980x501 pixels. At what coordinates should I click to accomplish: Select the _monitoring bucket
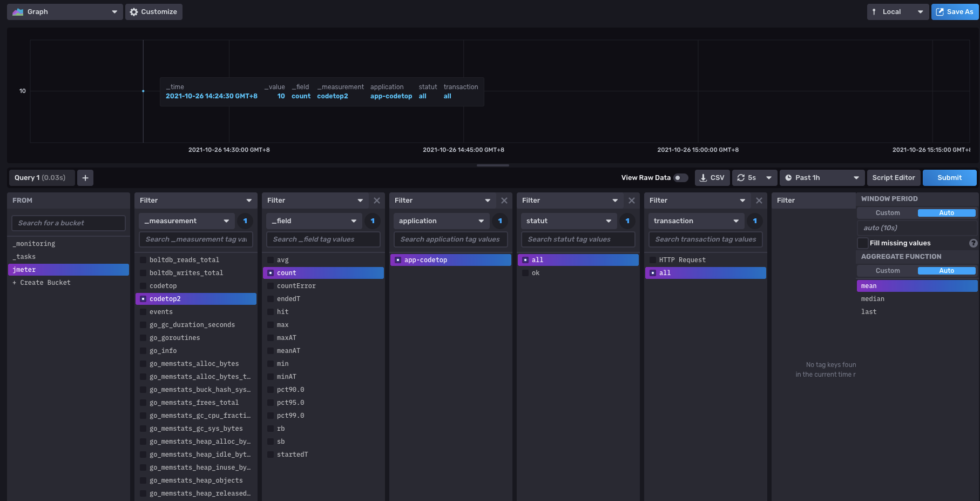tap(69, 244)
